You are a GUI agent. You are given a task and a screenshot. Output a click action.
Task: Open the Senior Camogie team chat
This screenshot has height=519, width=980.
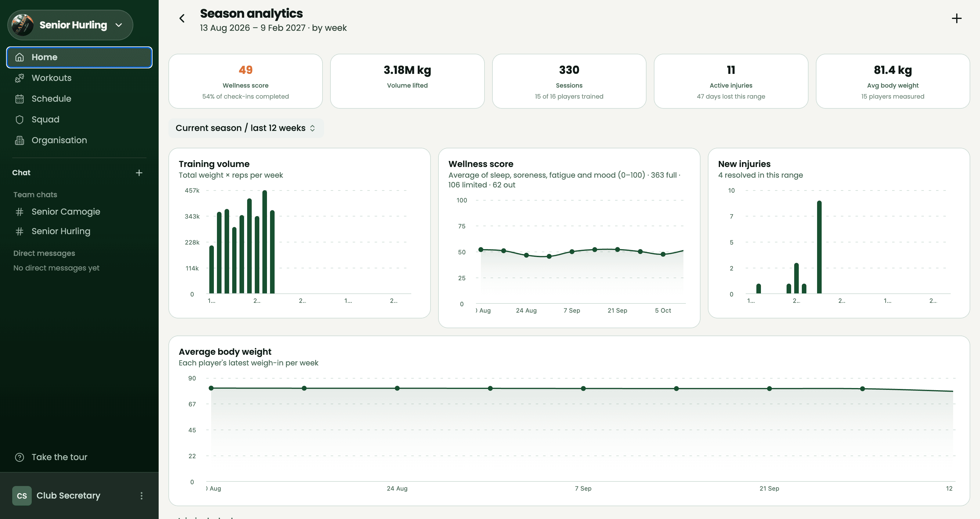(79, 212)
